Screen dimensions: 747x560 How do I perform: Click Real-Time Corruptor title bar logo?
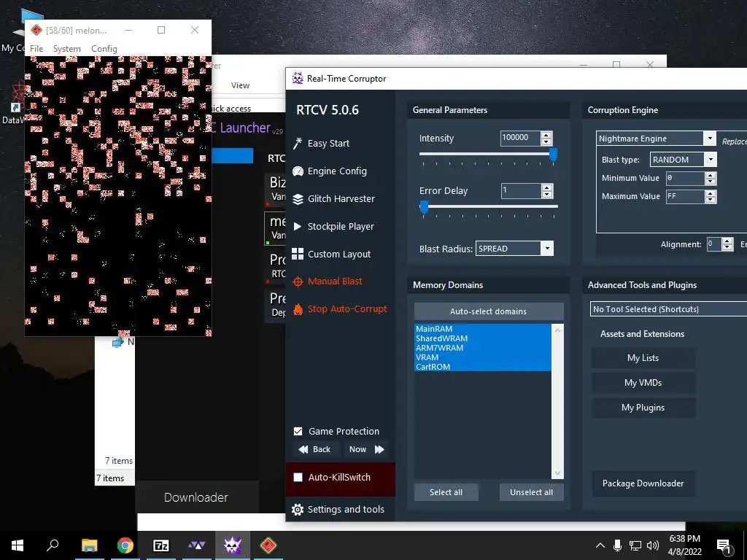pos(298,78)
